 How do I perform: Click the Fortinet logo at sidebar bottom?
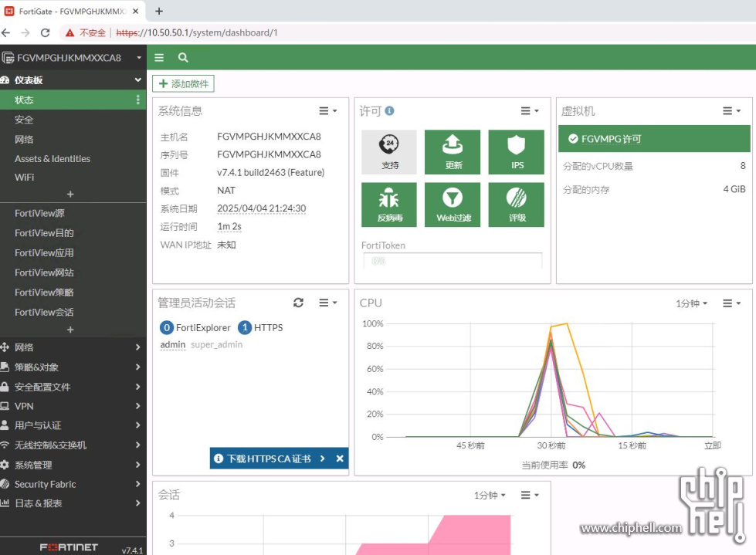69,547
